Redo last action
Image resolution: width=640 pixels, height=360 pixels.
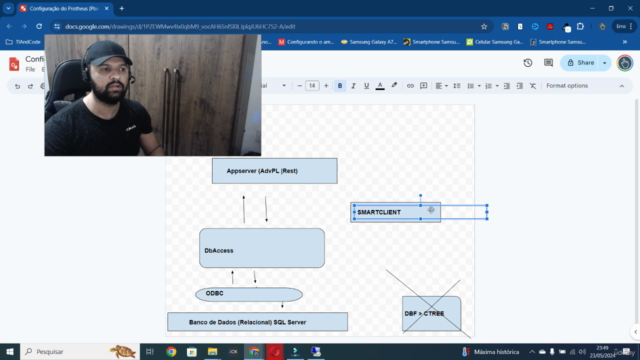click(30, 86)
